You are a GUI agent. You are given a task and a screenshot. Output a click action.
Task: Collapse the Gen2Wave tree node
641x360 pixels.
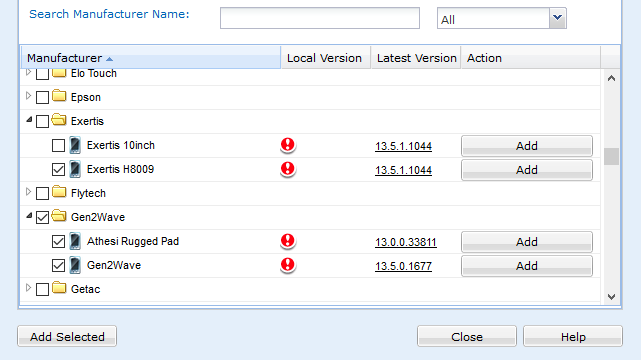coord(29,216)
